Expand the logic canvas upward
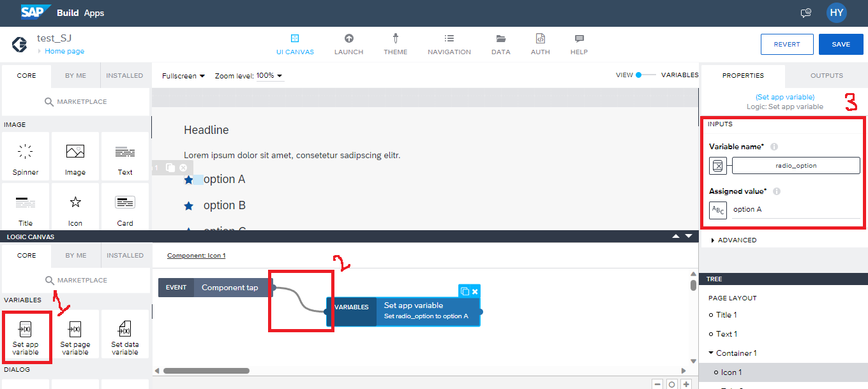The width and height of the screenshot is (868, 389). [x=676, y=237]
